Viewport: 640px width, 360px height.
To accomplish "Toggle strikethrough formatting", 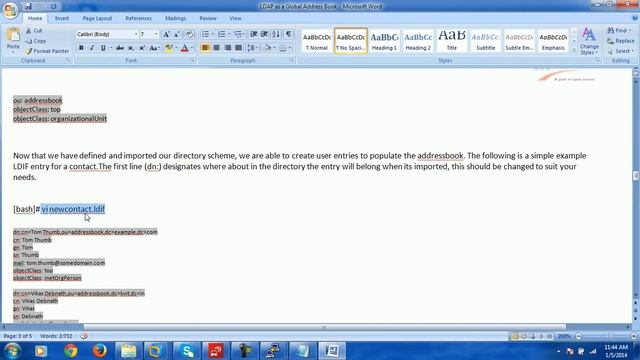I will tap(120, 48).
